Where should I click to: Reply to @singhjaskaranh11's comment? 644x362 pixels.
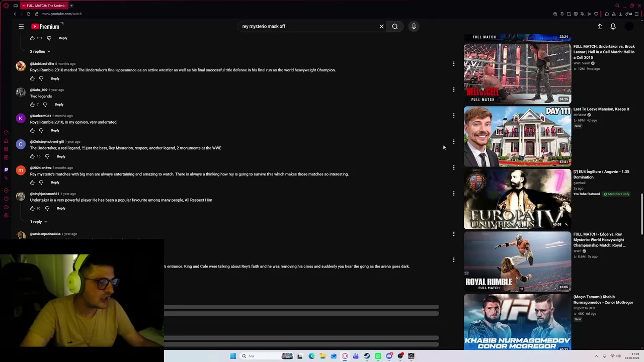[61, 208]
